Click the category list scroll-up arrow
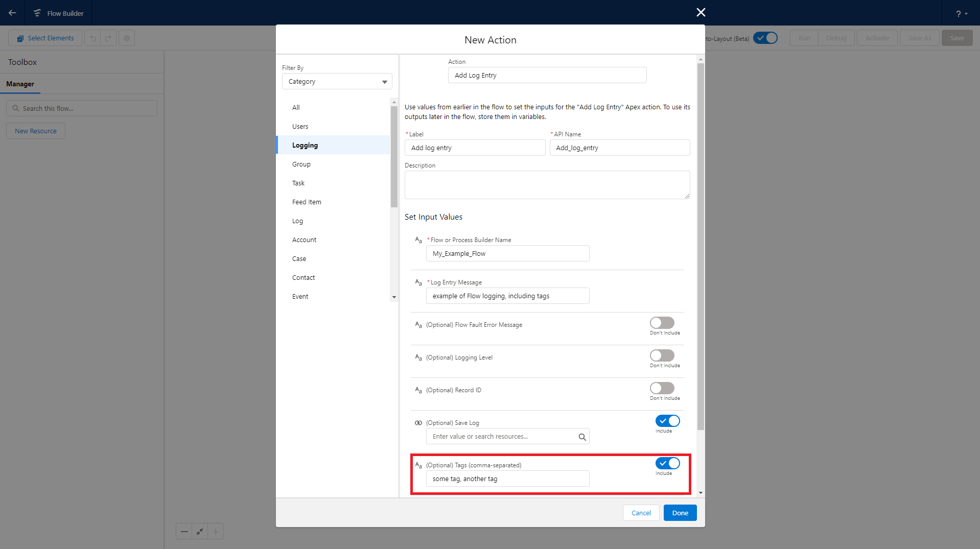Image resolution: width=980 pixels, height=549 pixels. [394, 102]
